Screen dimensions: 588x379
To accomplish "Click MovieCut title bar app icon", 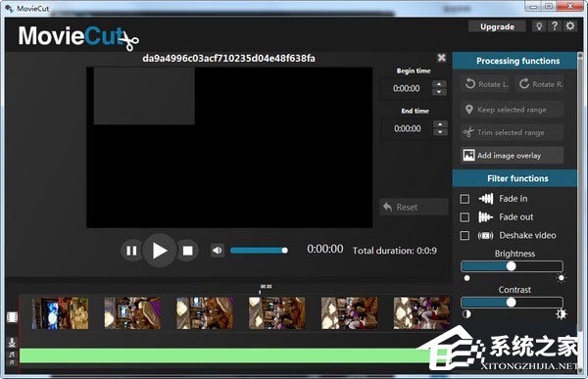I will (x=9, y=8).
